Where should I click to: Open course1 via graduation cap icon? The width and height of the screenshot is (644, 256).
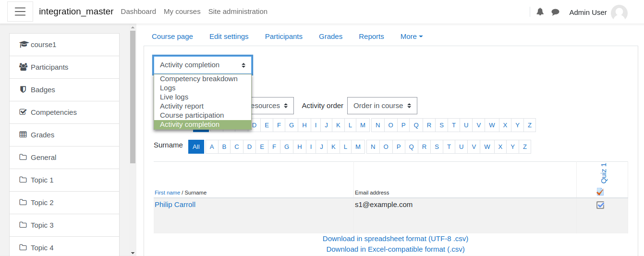pyautogui.click(x=24, y=45)
